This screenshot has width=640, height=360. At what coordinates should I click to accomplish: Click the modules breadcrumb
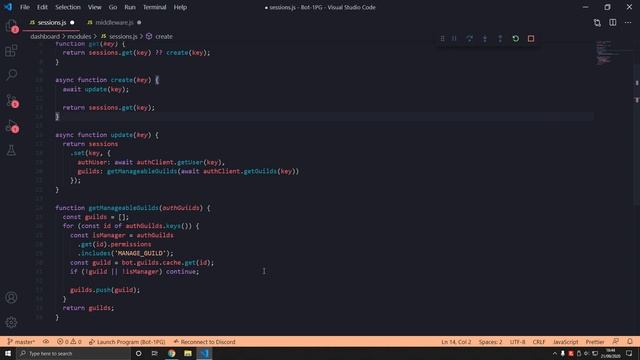pyautogui.click(x=79, y=36)
